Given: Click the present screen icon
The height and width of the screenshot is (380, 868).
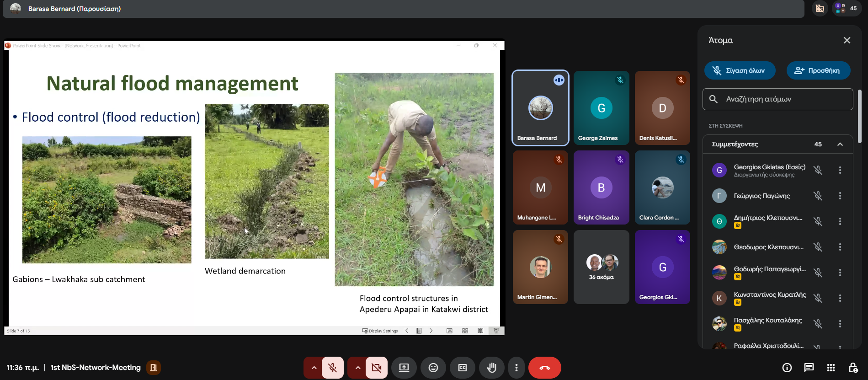Looking at the screenshot, I should pyautogui.click(x=404, y=368).
